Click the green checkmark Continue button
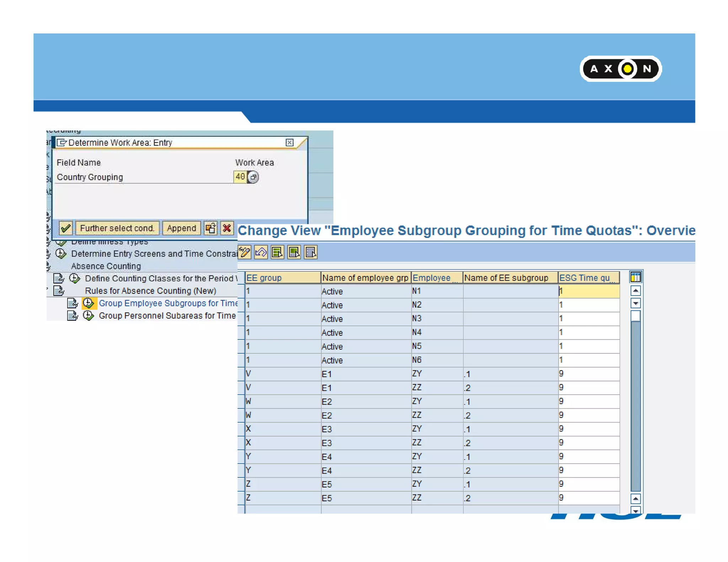 (x=66, y=228)
